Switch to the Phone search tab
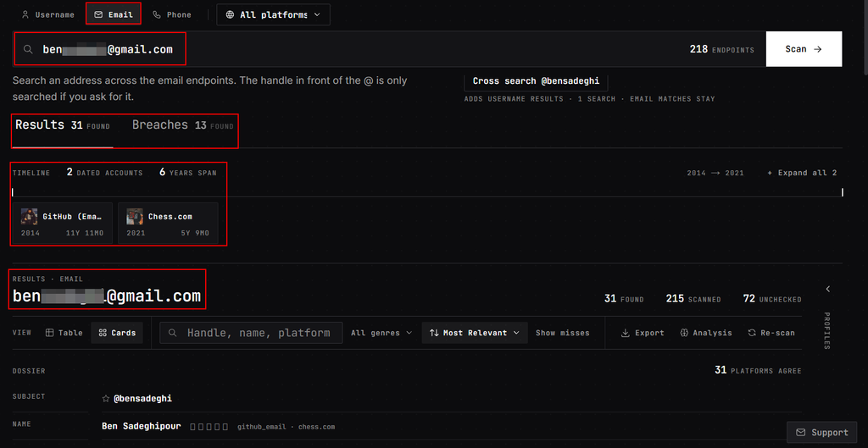Screen dimensions: 868x448 tap(172, 15)
